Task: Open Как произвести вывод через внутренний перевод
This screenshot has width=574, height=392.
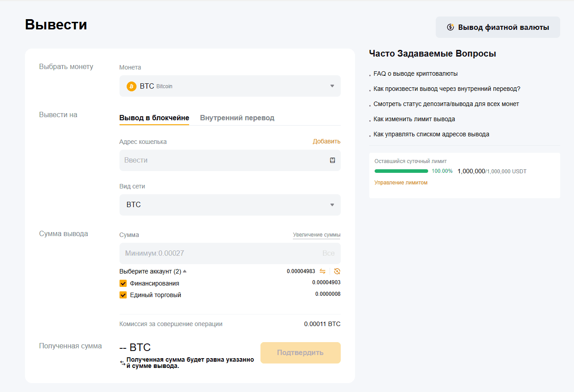Action: click(x=447, y=89)
